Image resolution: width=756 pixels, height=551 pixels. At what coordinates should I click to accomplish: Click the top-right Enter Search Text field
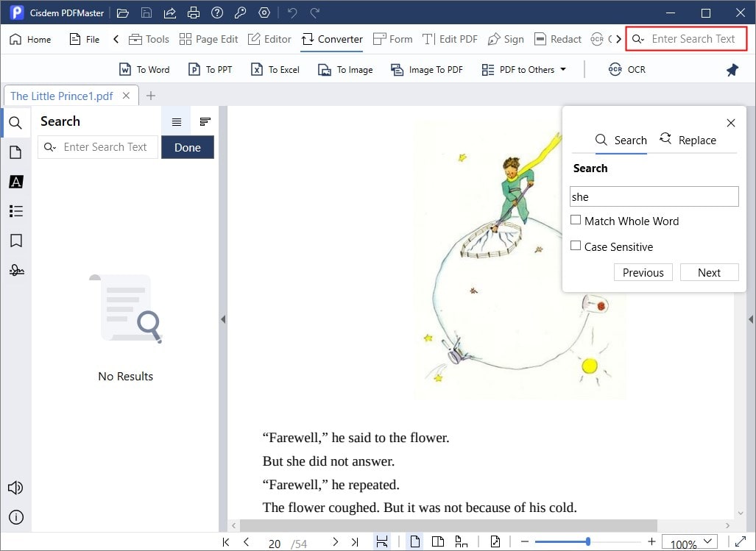(x=686, y=39)
